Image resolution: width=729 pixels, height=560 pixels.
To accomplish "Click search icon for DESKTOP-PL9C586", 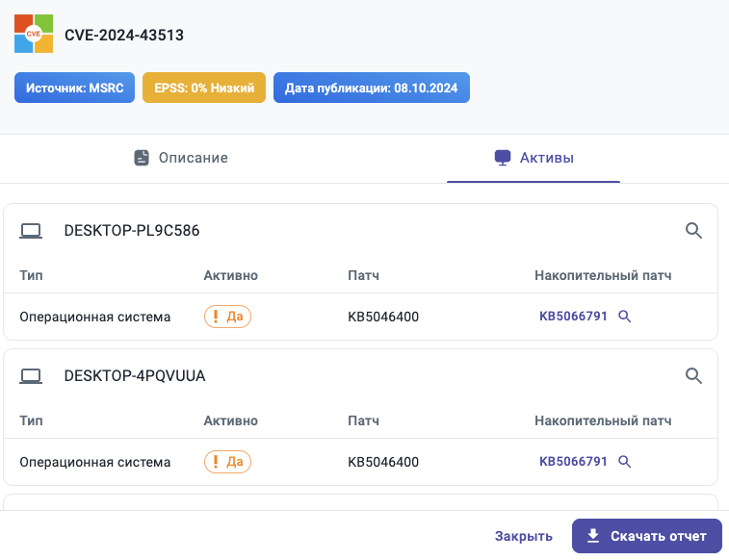I will (x=693, y=230).
